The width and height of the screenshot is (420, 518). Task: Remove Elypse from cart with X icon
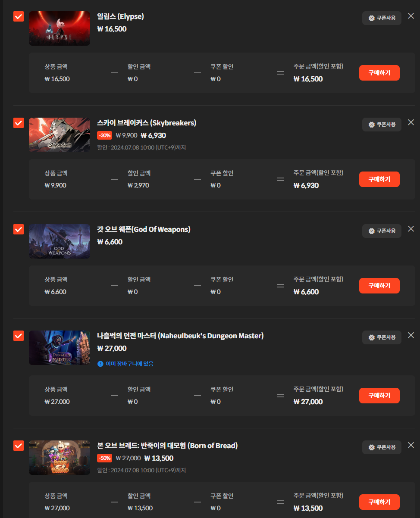click(411, 16)
